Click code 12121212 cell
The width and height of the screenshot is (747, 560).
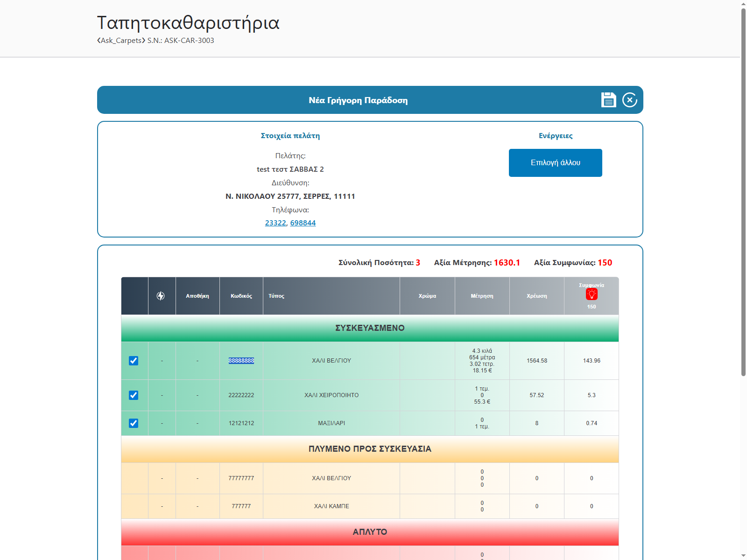[241, 423]
